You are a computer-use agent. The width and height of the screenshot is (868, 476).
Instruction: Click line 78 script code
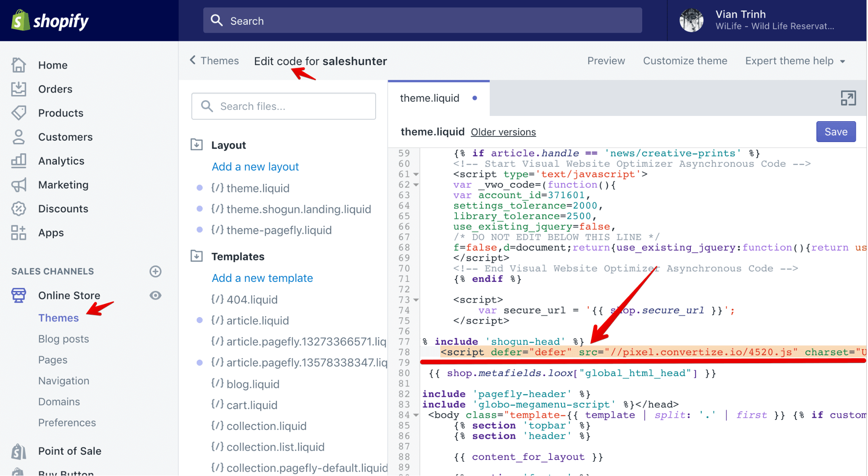tap(653, 352)
